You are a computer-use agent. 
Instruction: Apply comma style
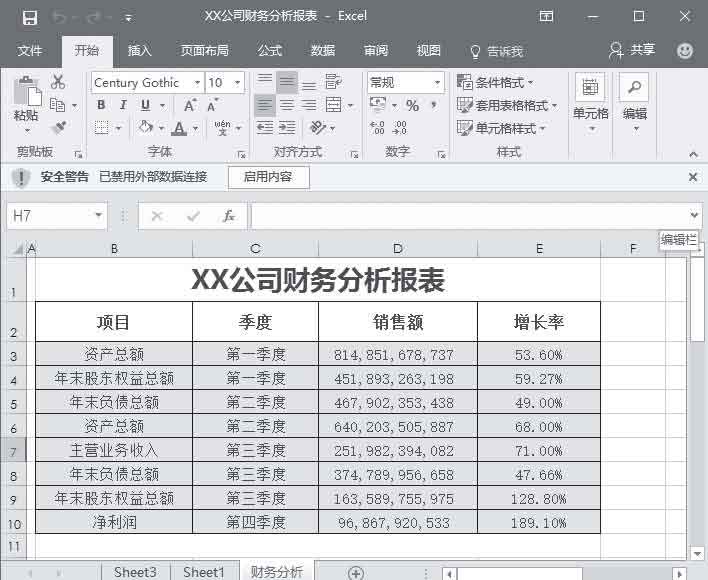tap(434, 105)
